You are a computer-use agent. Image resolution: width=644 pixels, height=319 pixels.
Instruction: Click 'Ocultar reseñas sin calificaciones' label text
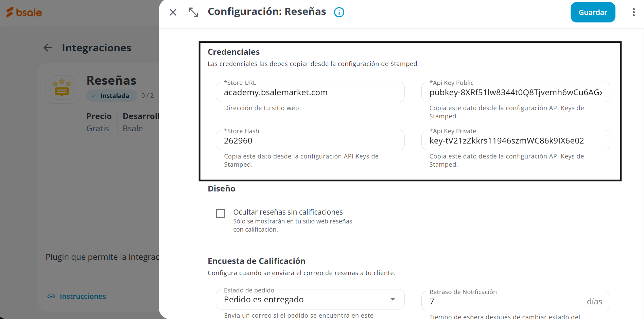288,212
